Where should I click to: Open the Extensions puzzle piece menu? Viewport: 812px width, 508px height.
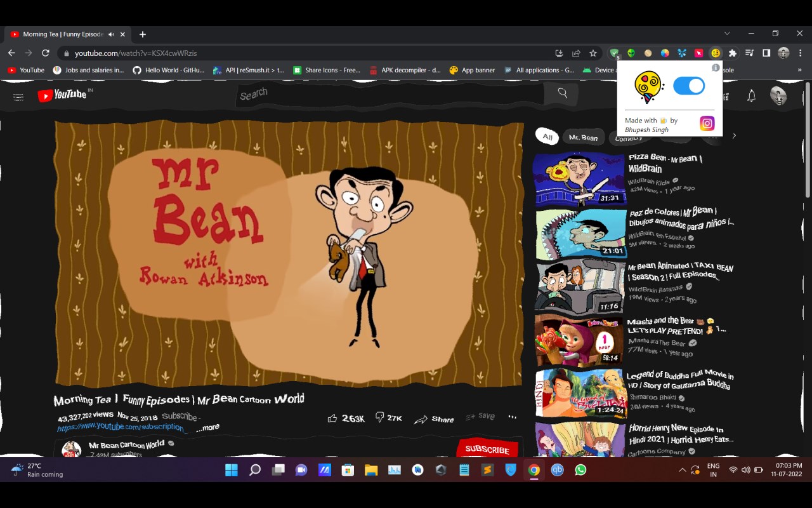tap(733, 53)
